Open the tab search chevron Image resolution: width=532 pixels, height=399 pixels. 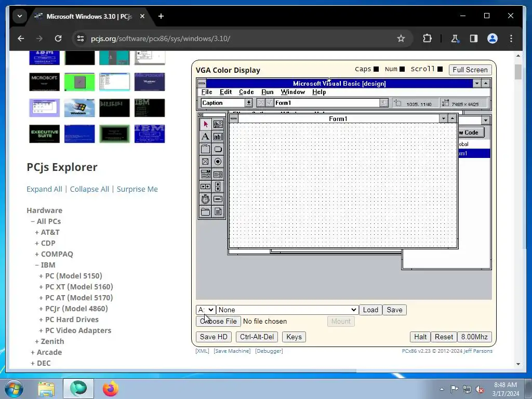pos(20,16)
